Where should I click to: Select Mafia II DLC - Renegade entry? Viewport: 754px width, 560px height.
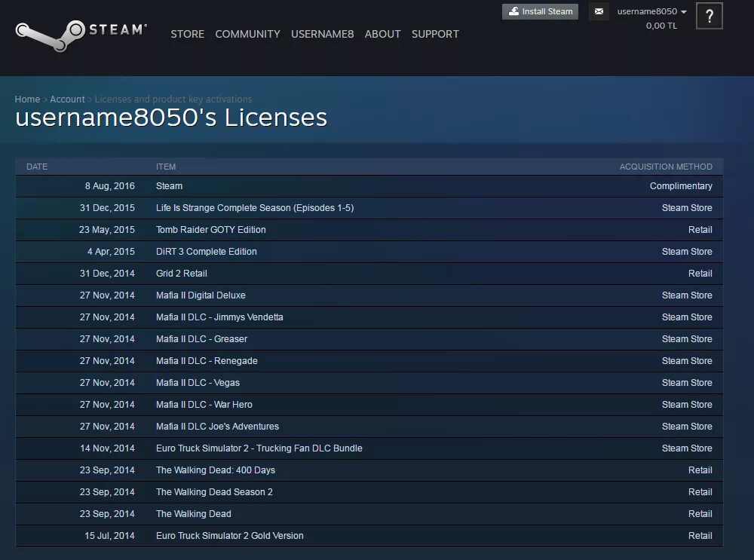pos(207,361)
